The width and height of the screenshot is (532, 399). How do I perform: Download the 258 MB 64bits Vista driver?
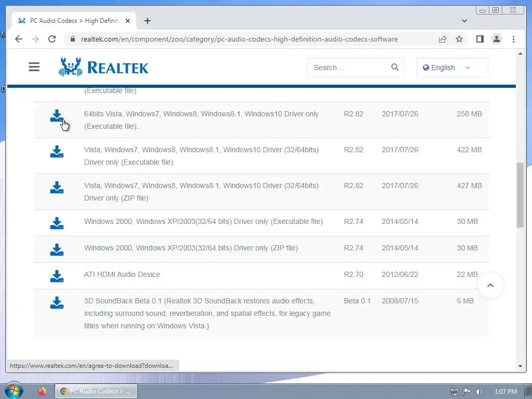click(57, 116)
